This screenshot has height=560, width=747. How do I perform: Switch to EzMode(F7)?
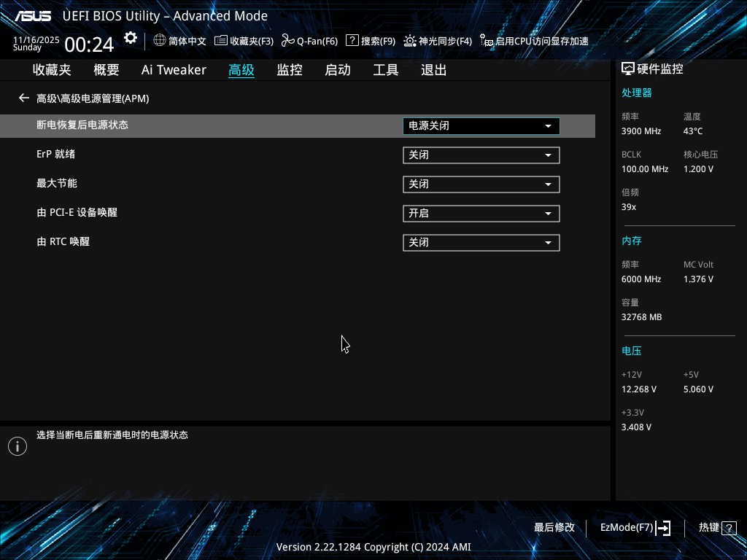point(635,528)
